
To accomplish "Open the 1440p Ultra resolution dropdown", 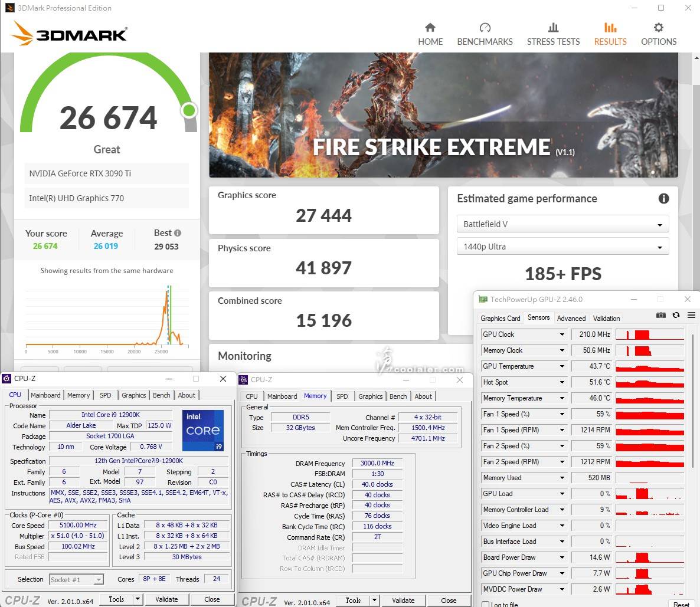I will 562,247.
